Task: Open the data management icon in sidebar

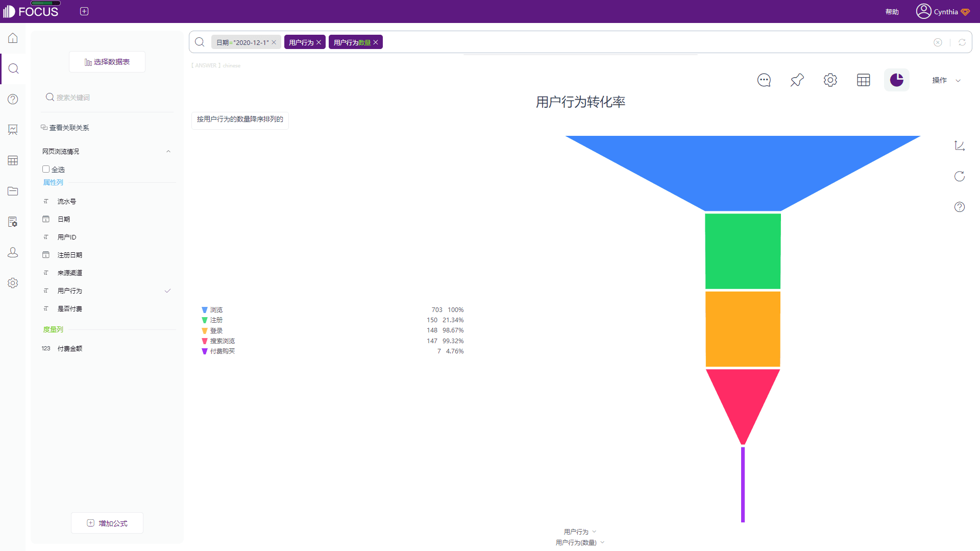Action: click(13, 222)
